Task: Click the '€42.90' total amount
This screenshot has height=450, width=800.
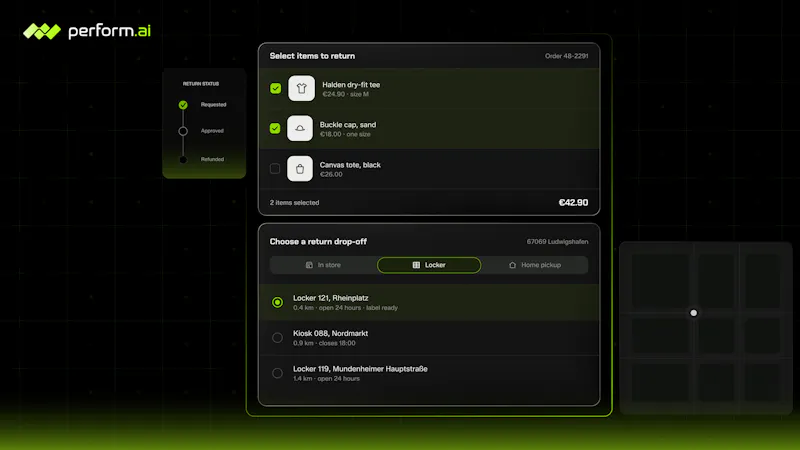Action: [573, 203]
